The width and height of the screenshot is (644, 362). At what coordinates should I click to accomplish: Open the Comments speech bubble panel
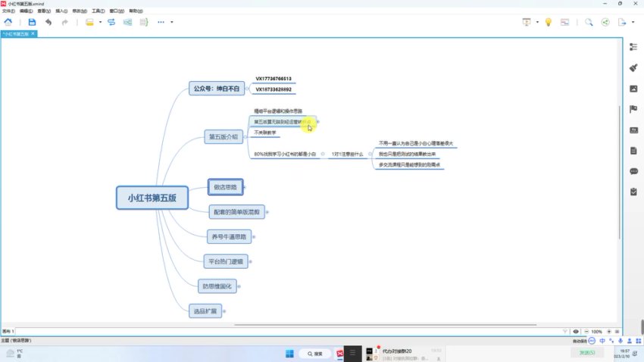pos(633,171)
